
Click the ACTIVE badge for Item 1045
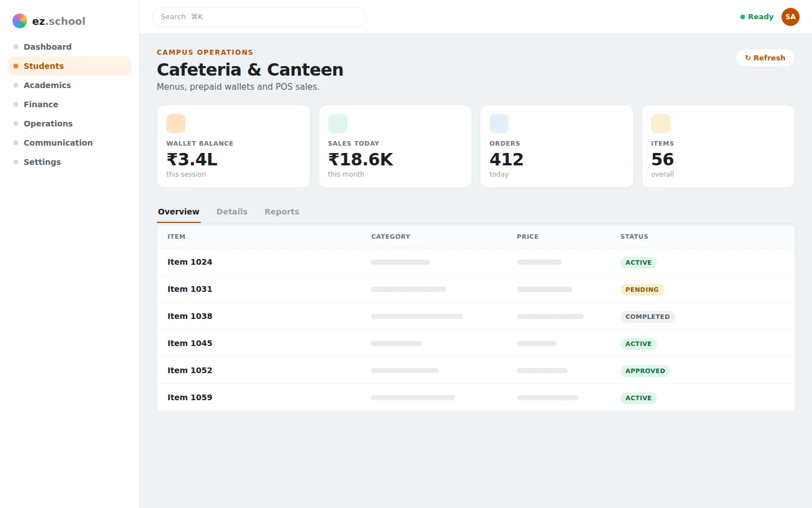coord(638,344)
